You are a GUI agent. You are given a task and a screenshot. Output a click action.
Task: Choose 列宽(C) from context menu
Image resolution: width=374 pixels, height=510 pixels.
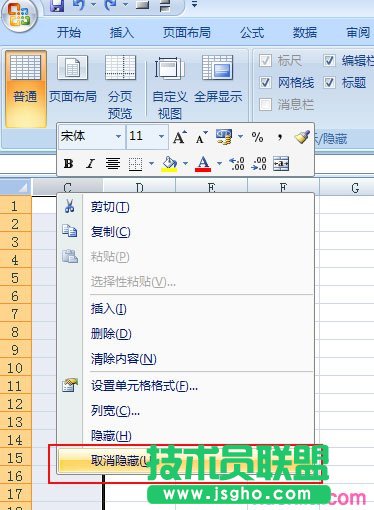[x=185, y=411]
